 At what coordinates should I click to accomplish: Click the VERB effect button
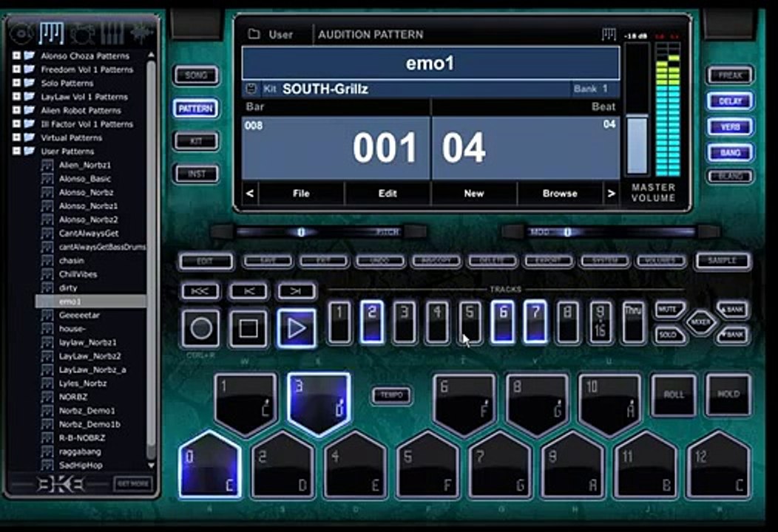click(730, 127)
